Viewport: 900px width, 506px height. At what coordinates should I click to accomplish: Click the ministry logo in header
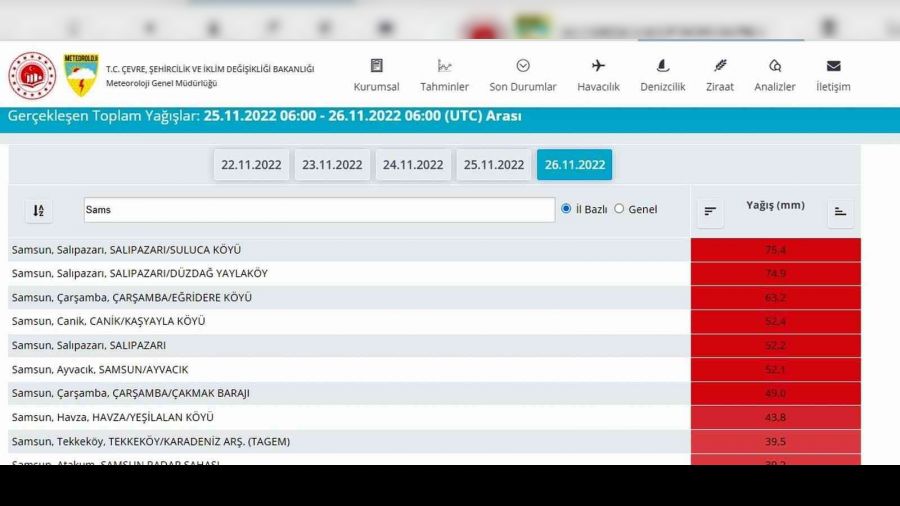(32, 76)
